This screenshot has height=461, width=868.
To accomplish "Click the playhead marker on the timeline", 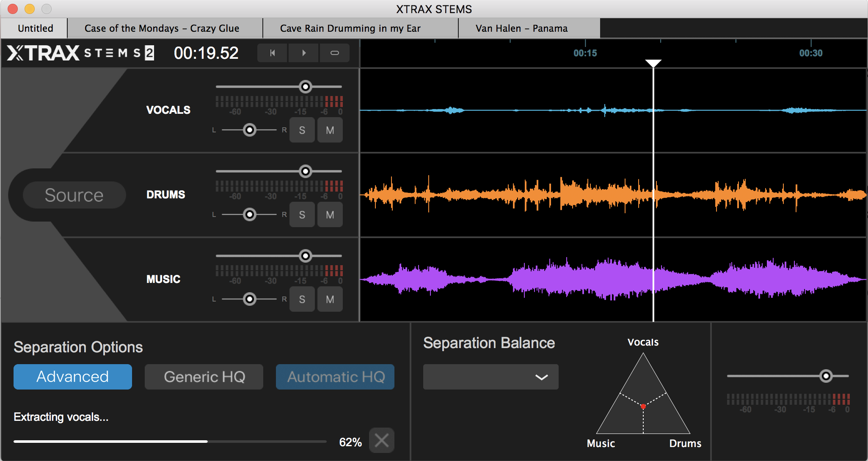I will tap(653, 63).
